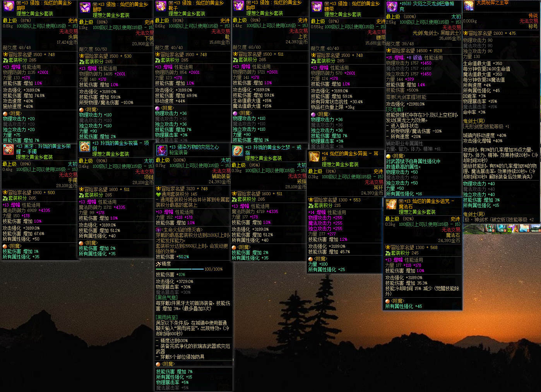
Task: Click the 附魔 orb in the weapon tooltip
Action: (389, 156)
